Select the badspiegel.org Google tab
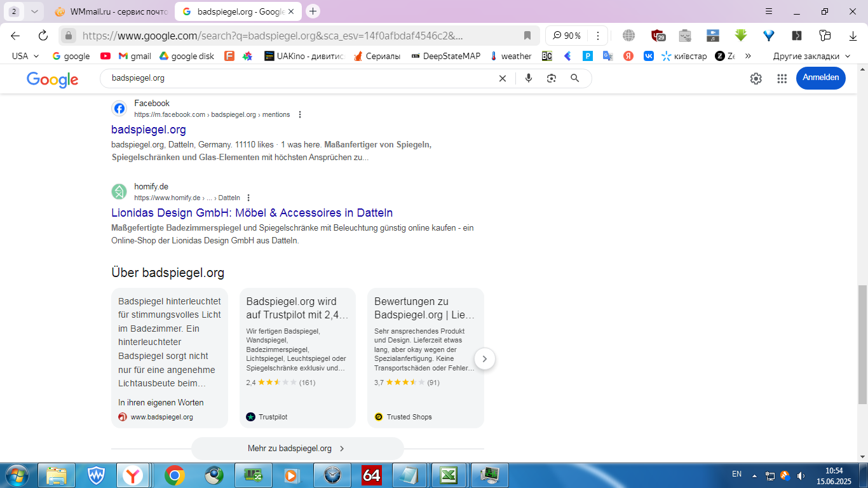 click(x=238, y=11)
